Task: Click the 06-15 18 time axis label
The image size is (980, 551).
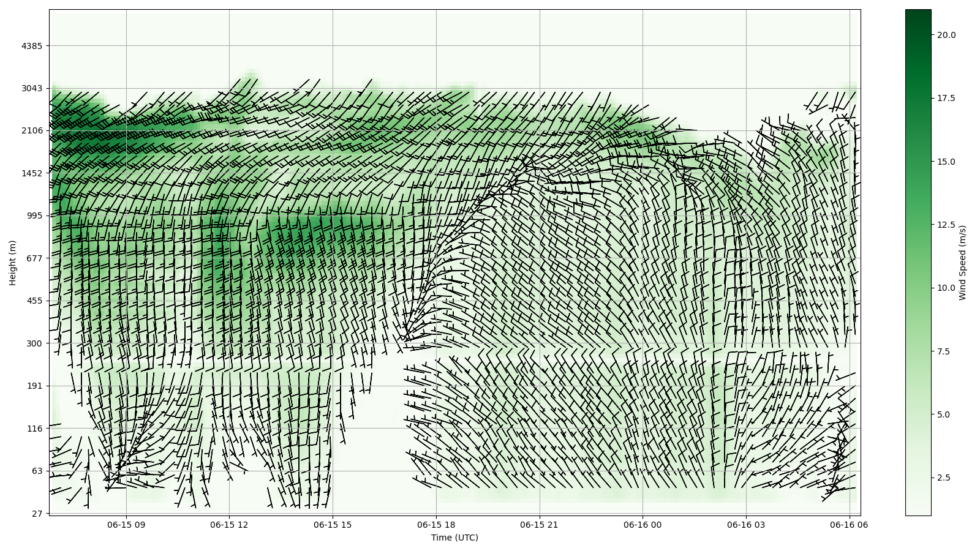Action: point(436,525)
